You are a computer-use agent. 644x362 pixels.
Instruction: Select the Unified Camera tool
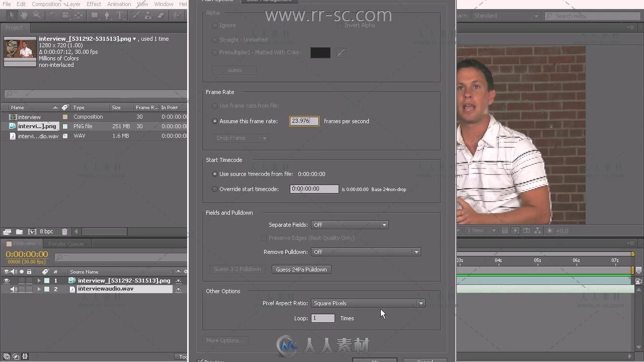tap(66, 15)
